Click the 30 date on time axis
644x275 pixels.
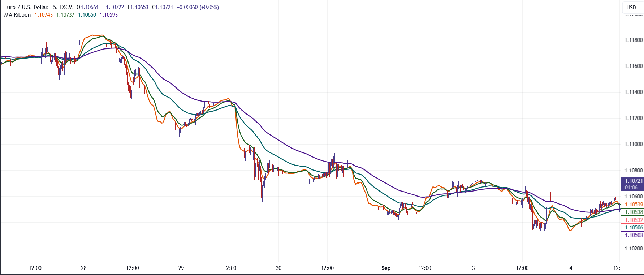coord(278,268)
